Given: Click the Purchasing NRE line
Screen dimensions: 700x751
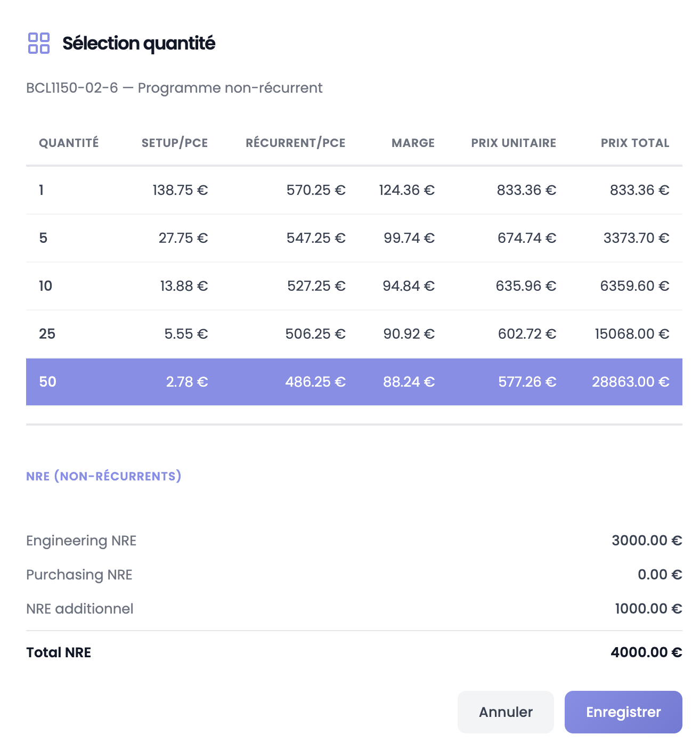Looking at the screenshot, I should (79, 575).
